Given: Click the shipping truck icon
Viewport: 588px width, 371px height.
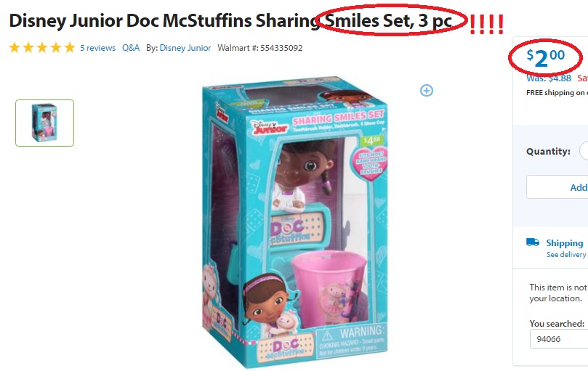Looking at the screenshot, I should [x=533, y=242].
